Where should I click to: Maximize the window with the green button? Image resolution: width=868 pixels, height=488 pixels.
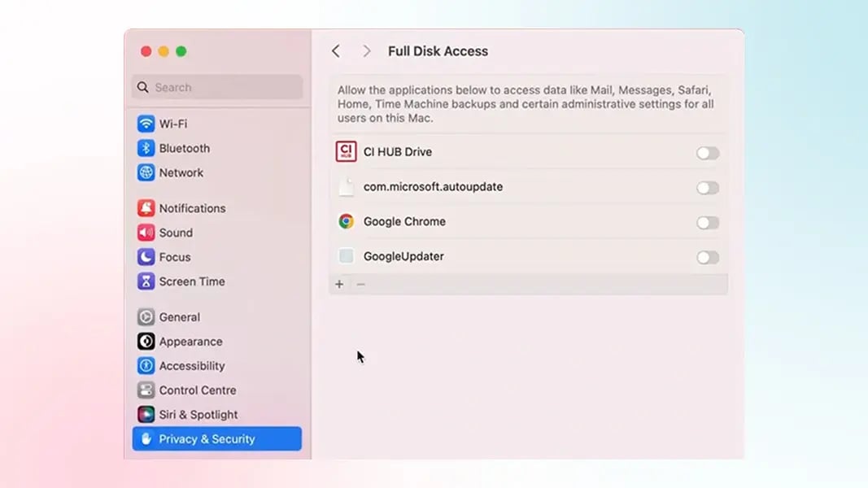tap(181, 51)
